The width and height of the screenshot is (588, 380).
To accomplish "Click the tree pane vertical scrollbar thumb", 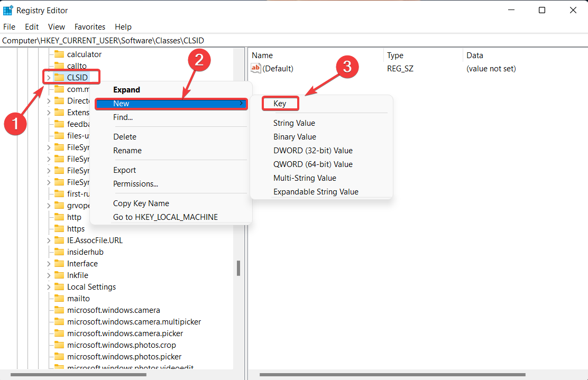I will click(238, 268).
